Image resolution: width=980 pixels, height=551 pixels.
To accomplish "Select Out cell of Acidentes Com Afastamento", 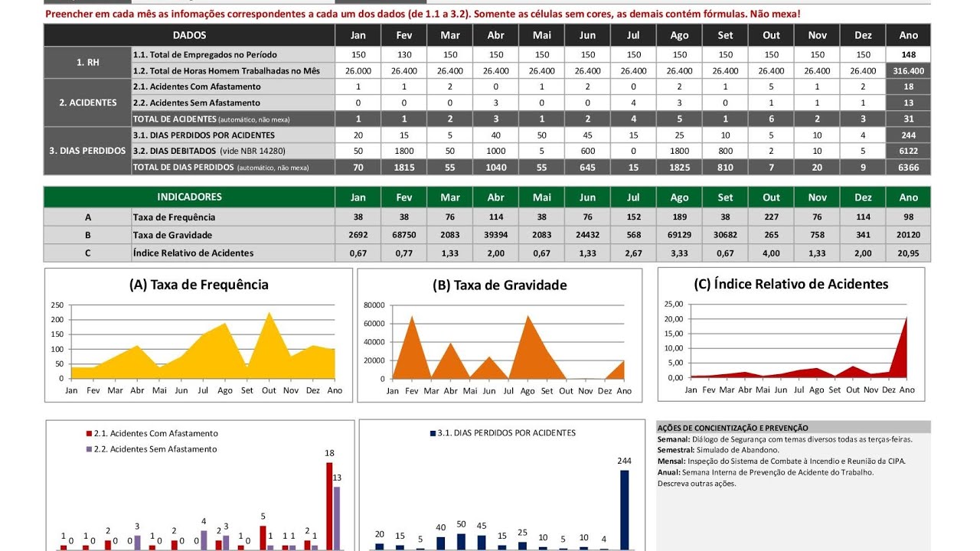I will pyautogui.click(x=772, y=86).
